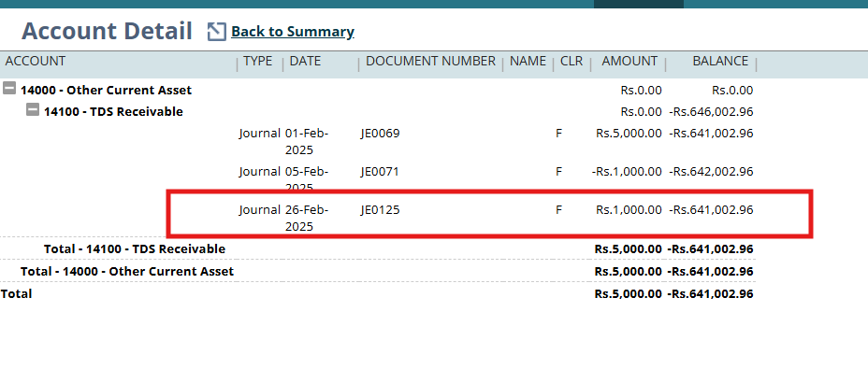Open journal entry JE0071
Viewport: 868px width, 383px height.
(x=380, y=172)
